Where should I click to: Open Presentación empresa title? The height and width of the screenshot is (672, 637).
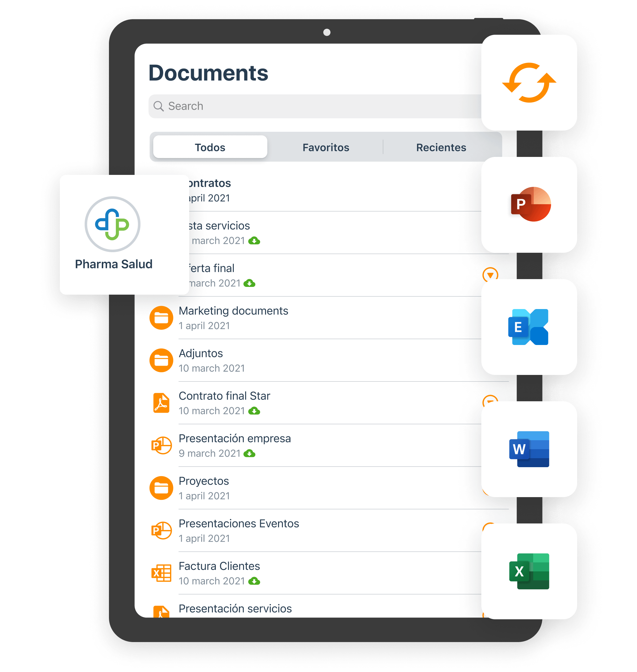click(235, 439)
